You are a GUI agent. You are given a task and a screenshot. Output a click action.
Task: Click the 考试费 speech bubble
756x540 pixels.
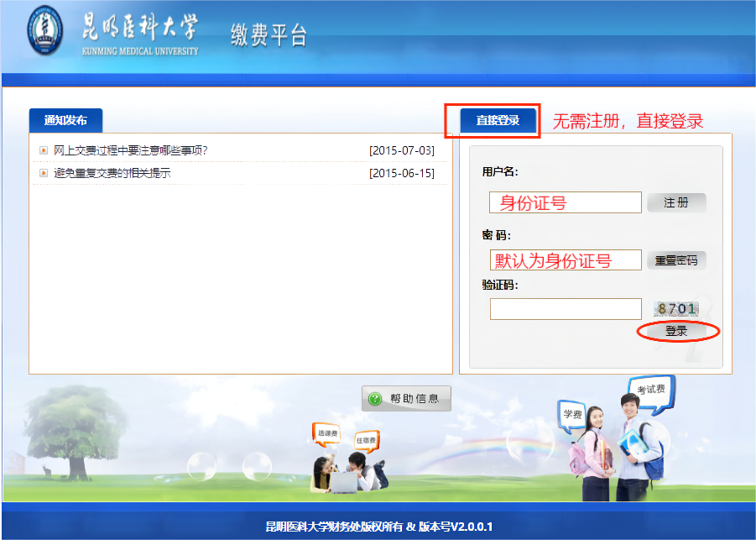pyautogui.click(x=651, y=394)
